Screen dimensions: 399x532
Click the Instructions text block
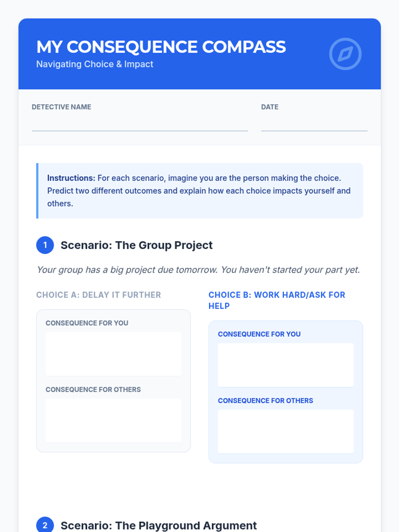coord(199,191)
